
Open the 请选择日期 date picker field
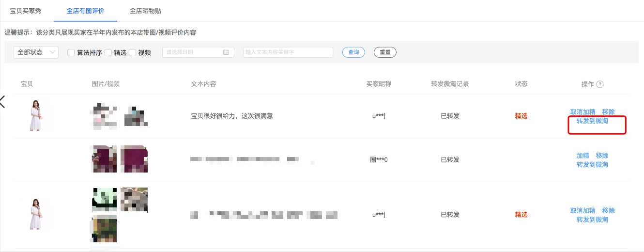(x=198, y=52)
